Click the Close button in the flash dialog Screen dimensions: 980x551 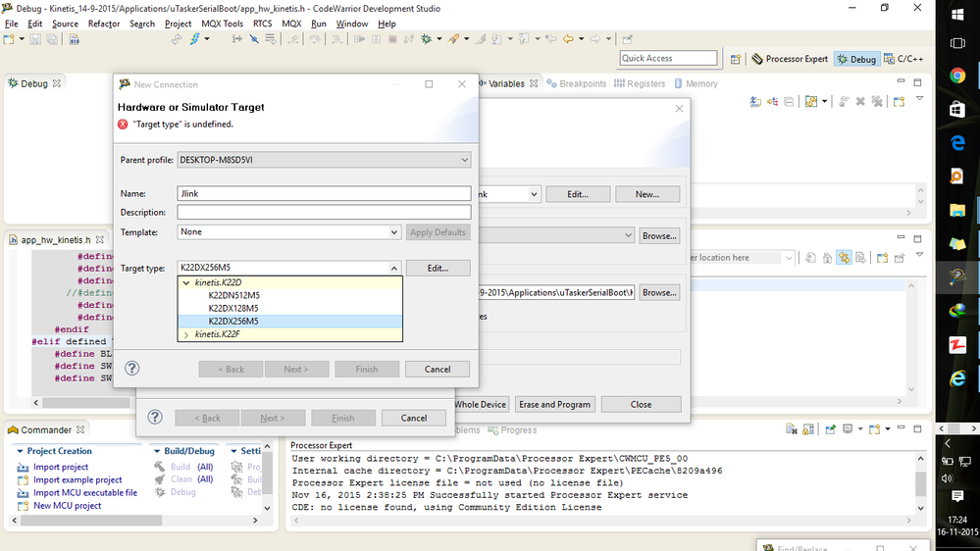tap(641, 405)
